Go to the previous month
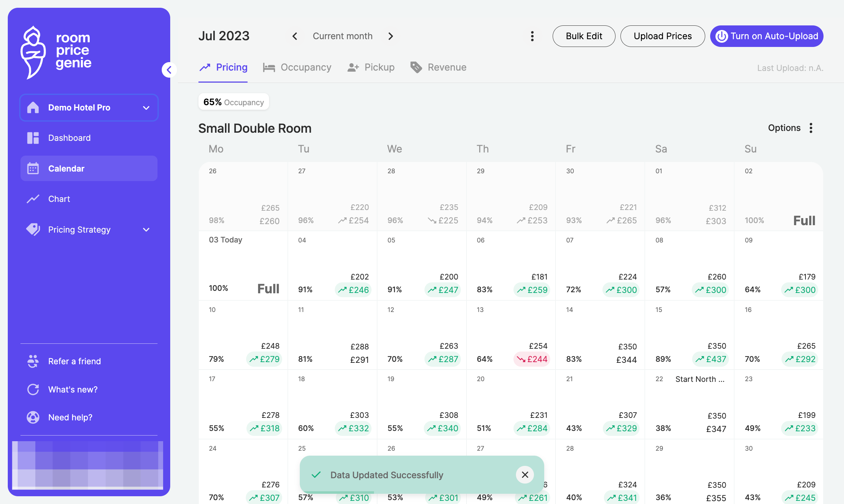The width and height of the screenshot is (844, 504). pyautogui.click(x=295, y=36)
